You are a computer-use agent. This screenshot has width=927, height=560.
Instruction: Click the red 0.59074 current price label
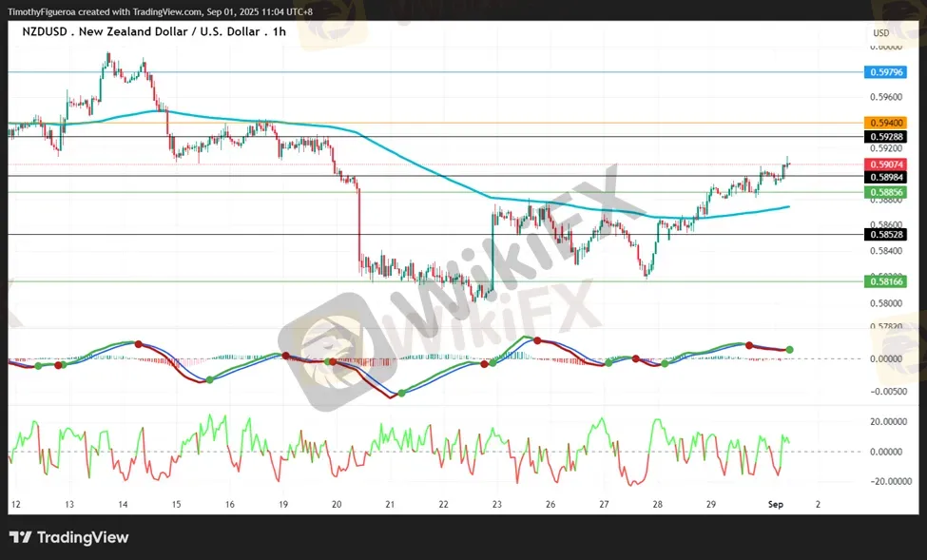tap(884, 164)
